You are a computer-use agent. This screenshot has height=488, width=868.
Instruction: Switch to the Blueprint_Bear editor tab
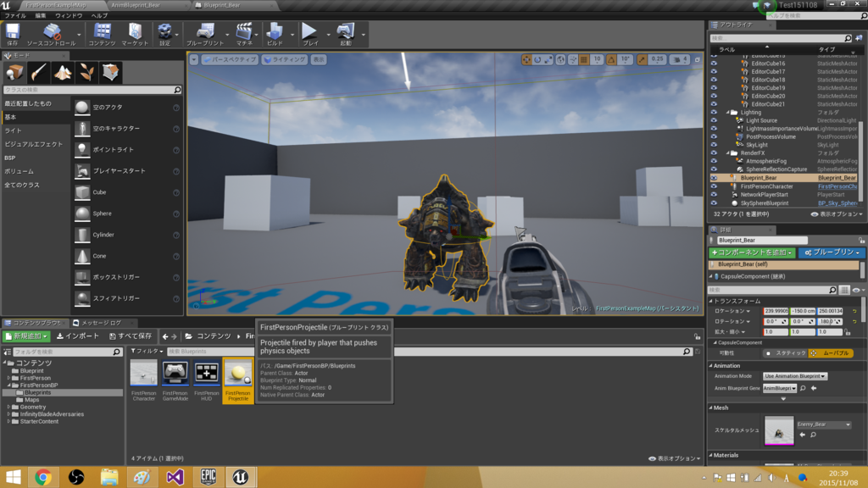[221, 5]
